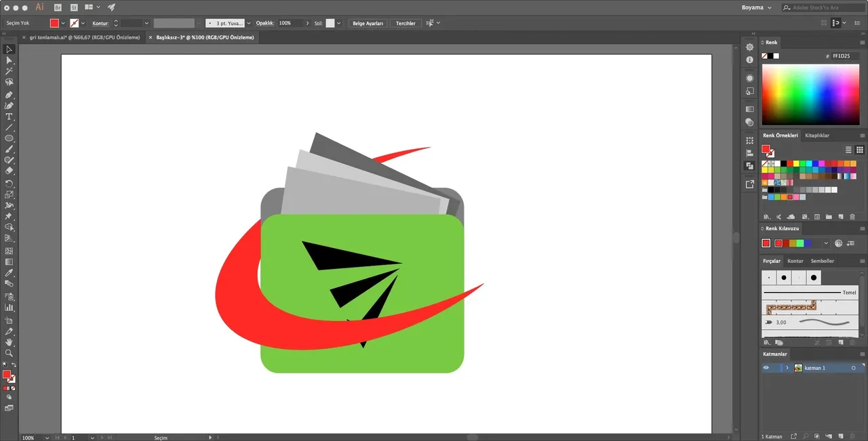Select the Selection (arrow) tool
Screen dimensions: 868x441
[x=9, y=49]
